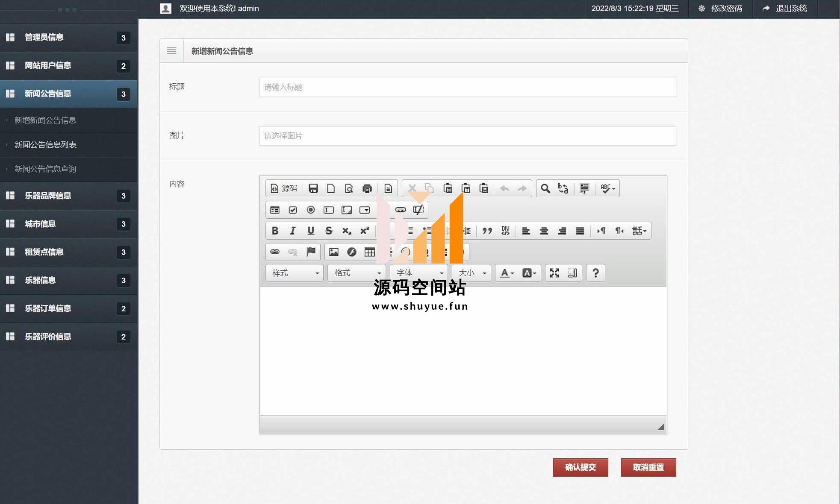Insert Flash content via the Flash icon
Screen dimensions: 840x504
click(x=352, y=252)
